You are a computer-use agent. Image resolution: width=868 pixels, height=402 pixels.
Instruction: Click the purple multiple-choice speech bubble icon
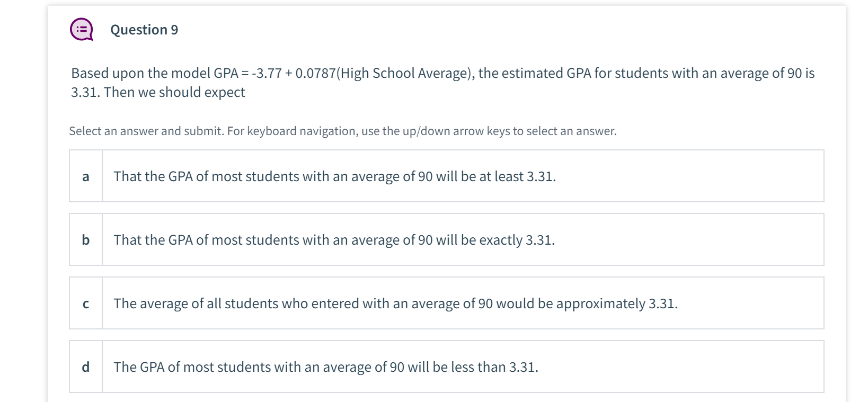point(81,30)
